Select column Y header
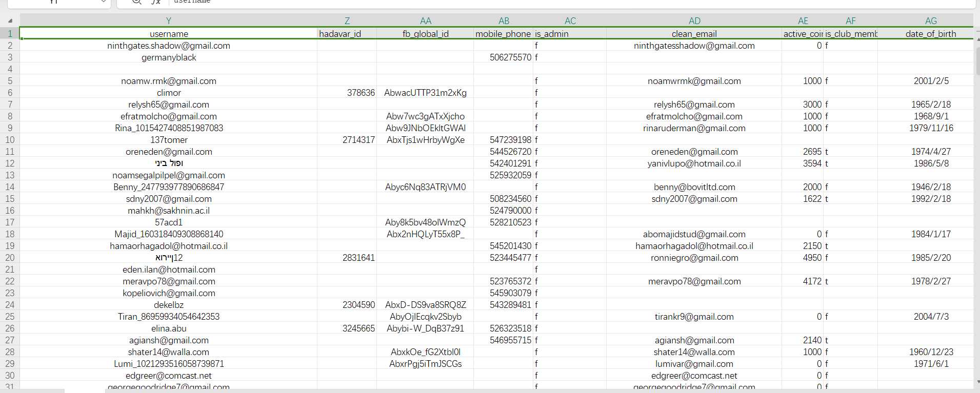The height and width of the screenshot is (393, 980). [x=169, y=20]
